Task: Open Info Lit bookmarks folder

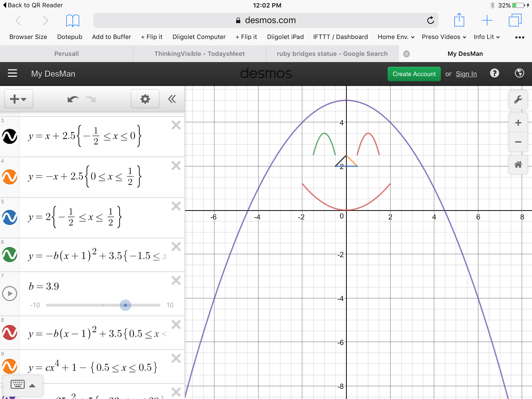Action: pos(487,37)
